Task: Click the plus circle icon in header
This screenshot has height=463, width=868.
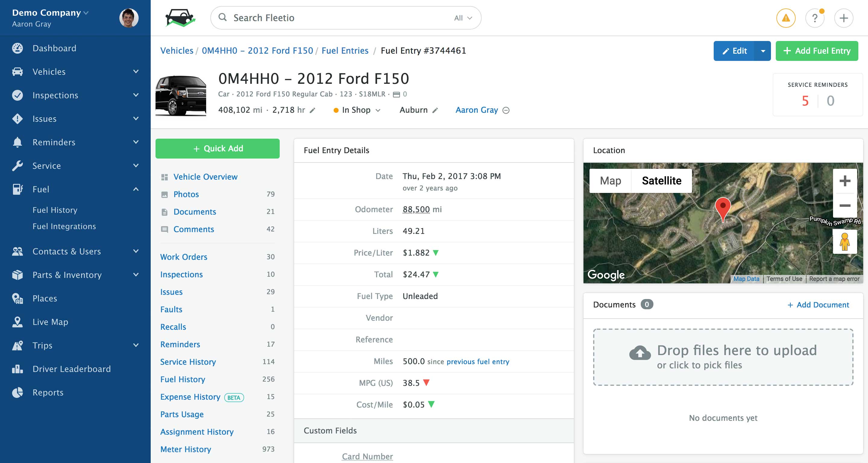Action: [x=843, y=18]
